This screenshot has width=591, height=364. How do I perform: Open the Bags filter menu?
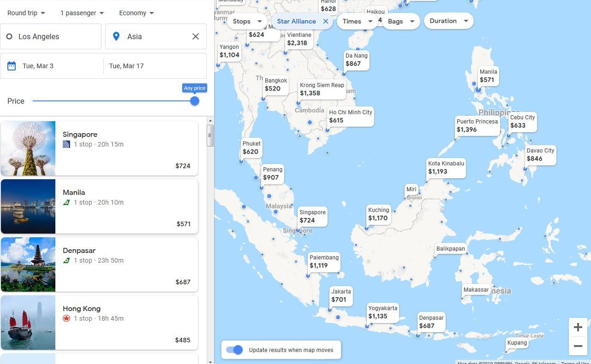pos(400,21)
